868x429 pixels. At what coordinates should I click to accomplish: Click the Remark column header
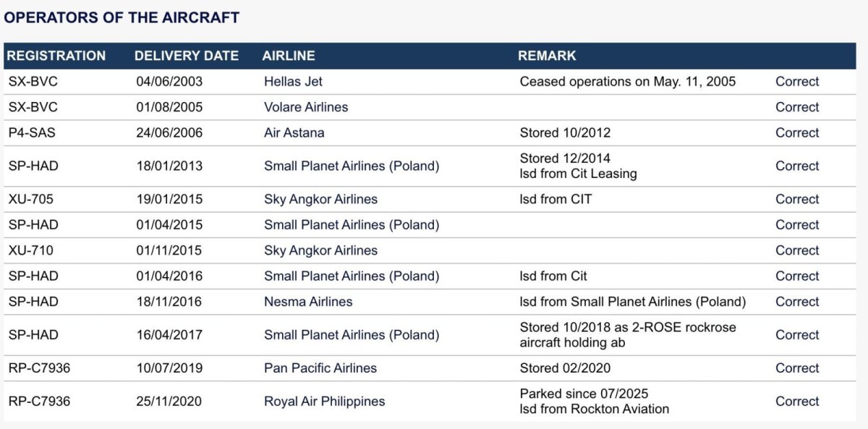(x=547, y=56)
